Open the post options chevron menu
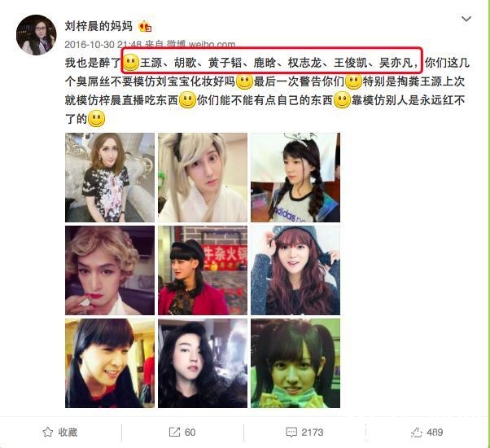Viewport: 490px width, 448px height. pos(466,19)
